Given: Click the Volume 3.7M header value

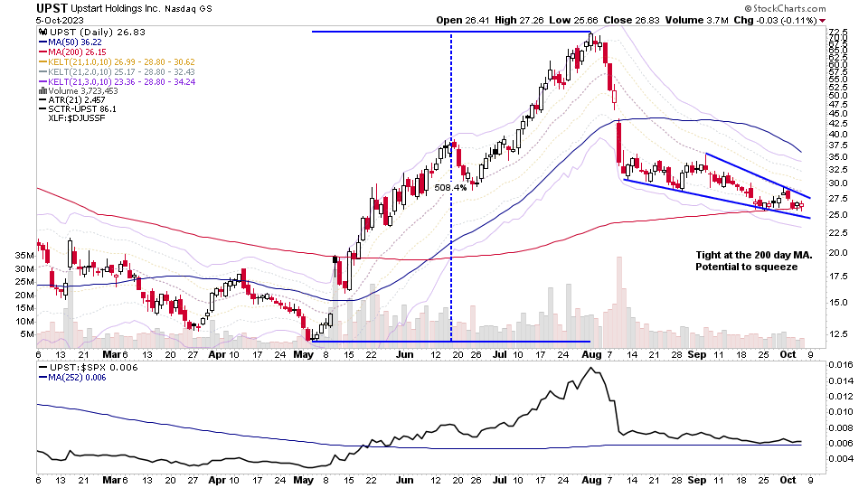Looking at the screenshot, I should click(x=696, y=21).
